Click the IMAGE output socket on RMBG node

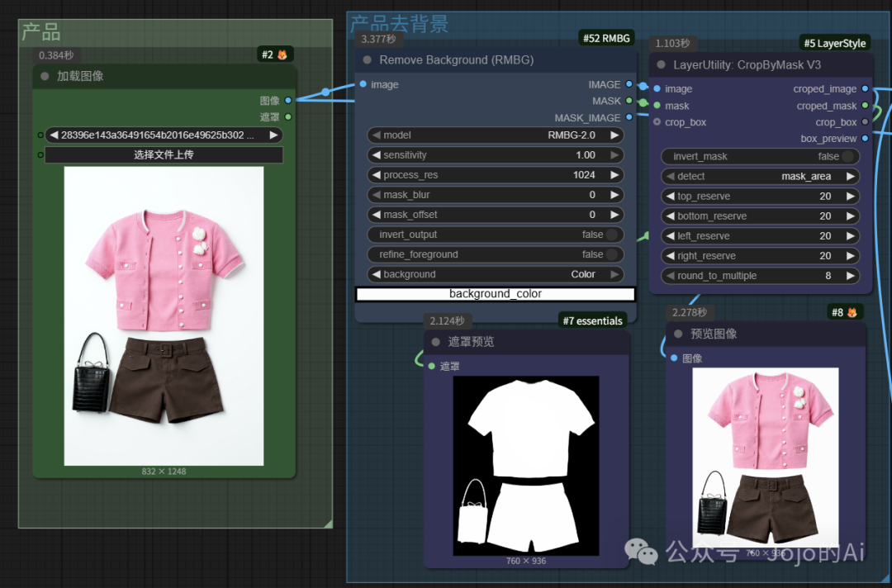629,84
